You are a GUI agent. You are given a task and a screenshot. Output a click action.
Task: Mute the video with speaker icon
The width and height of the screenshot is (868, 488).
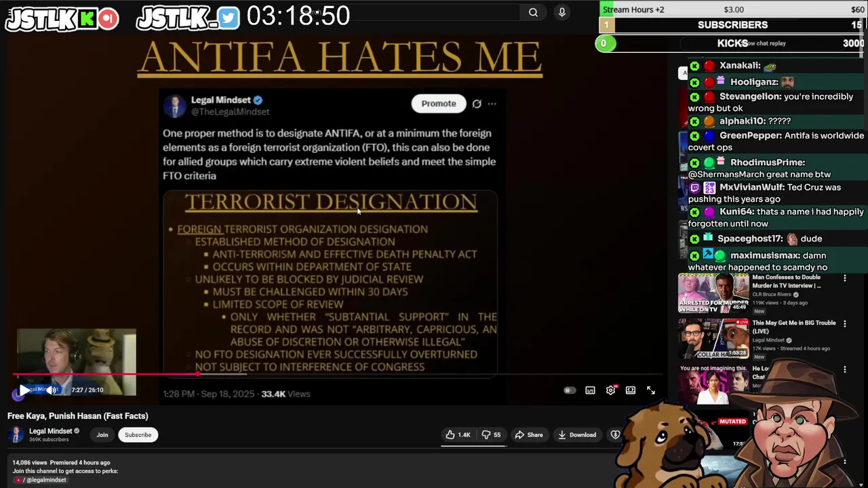52,390
